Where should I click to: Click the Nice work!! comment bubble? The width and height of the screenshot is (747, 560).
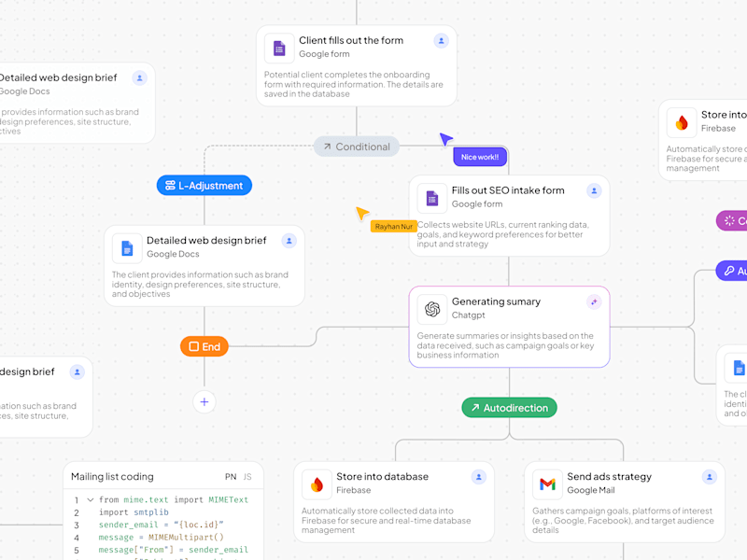coord(480,157)
